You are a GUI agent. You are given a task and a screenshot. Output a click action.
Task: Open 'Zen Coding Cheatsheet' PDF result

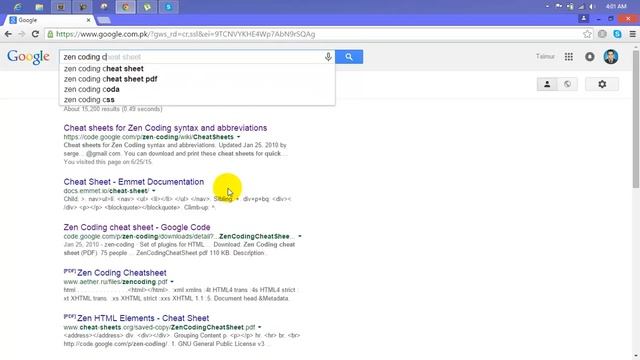(x=122, y=273)
